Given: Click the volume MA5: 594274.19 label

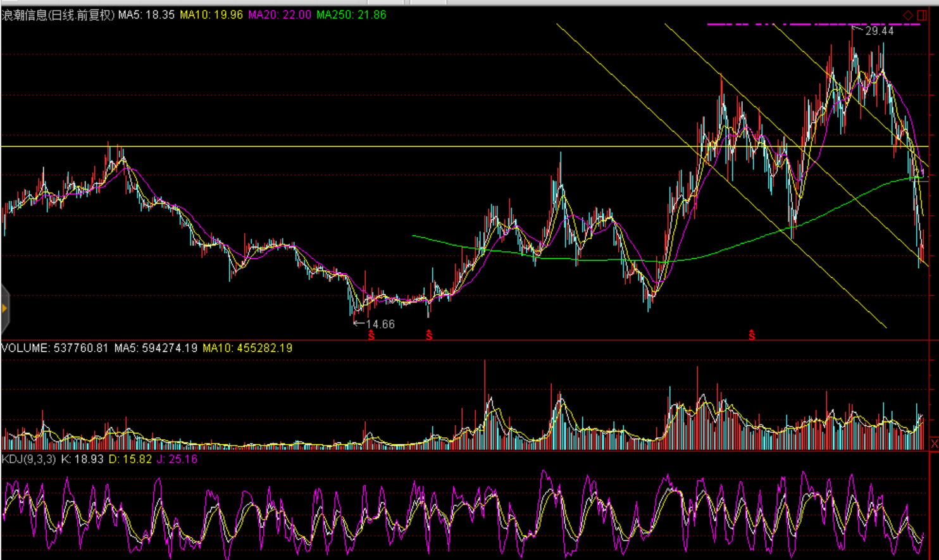Looking at the screenshot, I should coord(156,348).
